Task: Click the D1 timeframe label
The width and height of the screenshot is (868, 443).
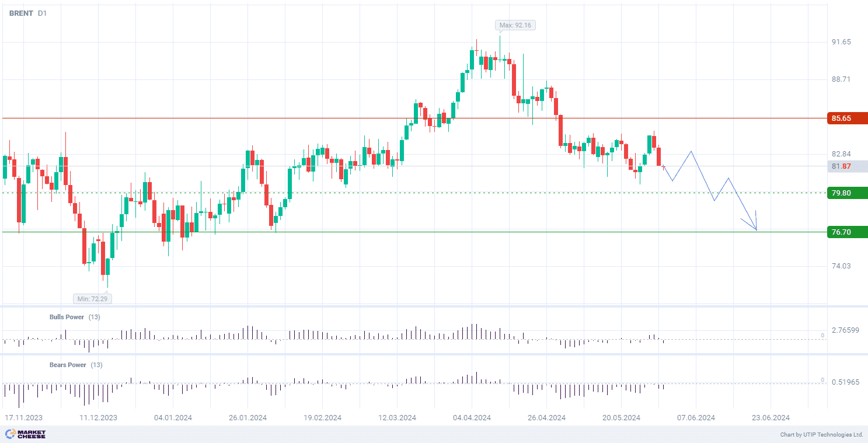Action: pos(42,13)
